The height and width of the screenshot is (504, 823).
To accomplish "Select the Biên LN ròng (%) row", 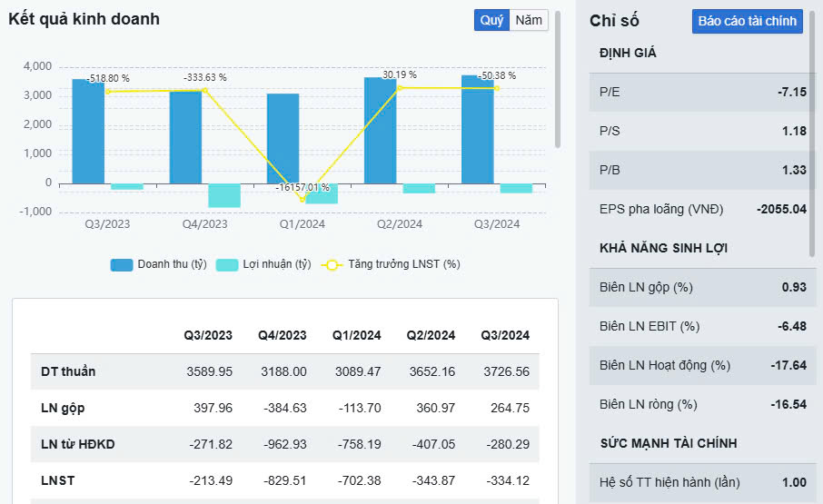I will (x=702, y=404).
